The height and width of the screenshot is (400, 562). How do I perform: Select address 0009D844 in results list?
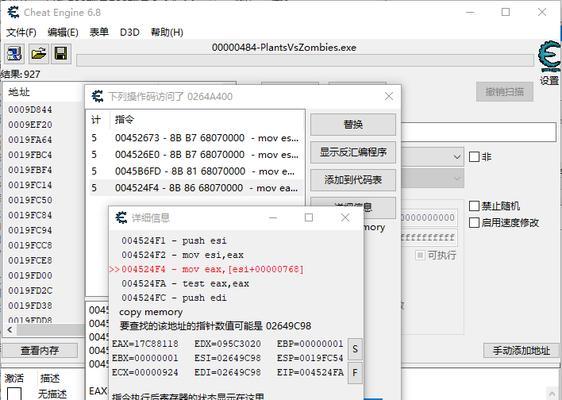point(30,110)
